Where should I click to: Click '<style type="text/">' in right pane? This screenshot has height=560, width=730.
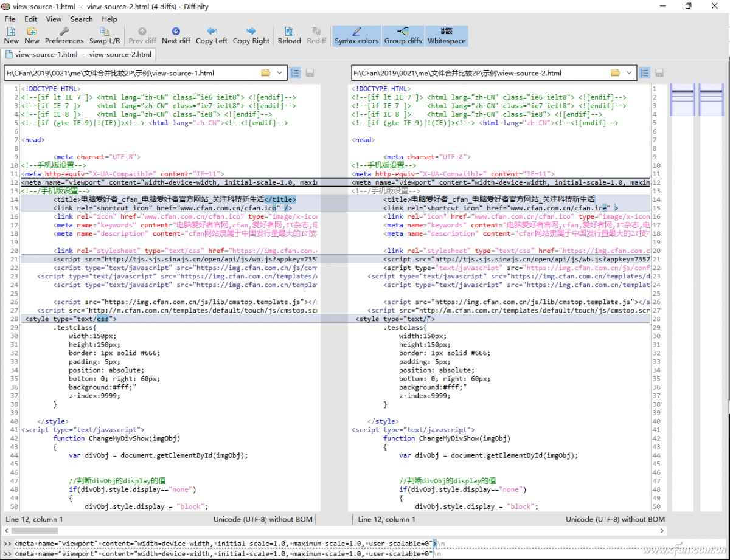(396, 319)
